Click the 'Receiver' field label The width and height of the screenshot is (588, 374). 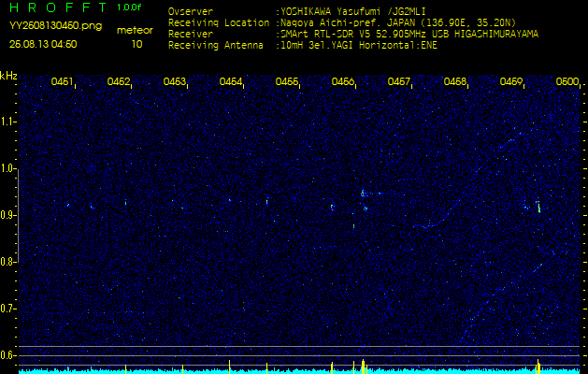pos(191,35)
